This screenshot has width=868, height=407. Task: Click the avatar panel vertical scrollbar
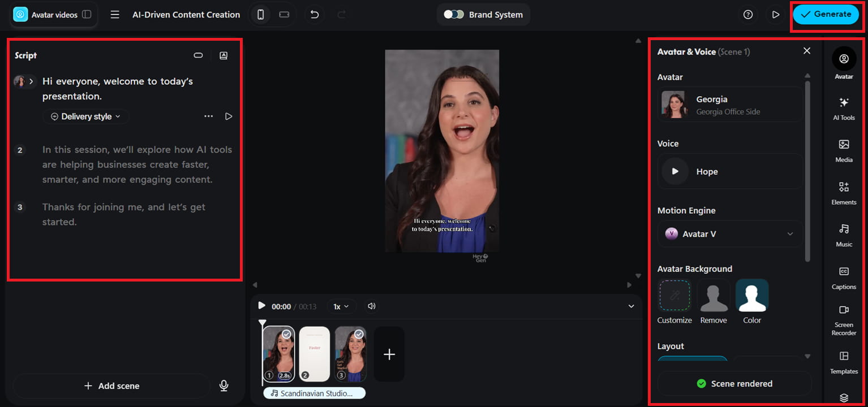tap(807, 171)
